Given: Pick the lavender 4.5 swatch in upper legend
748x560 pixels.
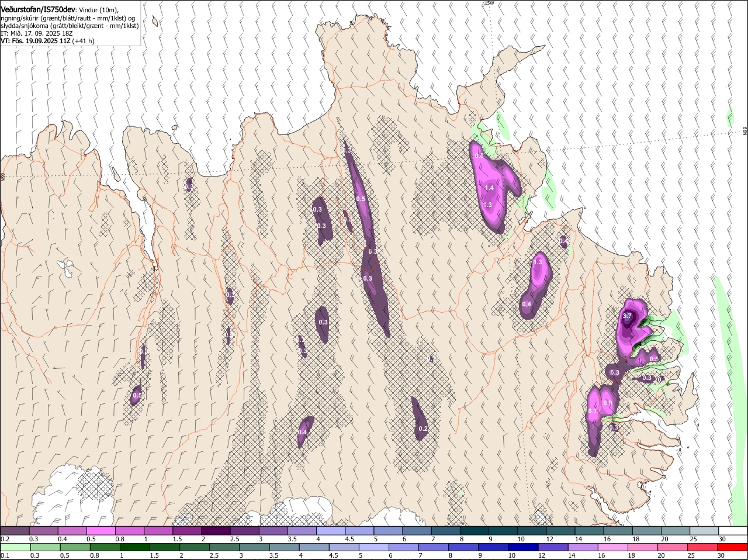Looking at the screenshot, I should coord(359,530).
